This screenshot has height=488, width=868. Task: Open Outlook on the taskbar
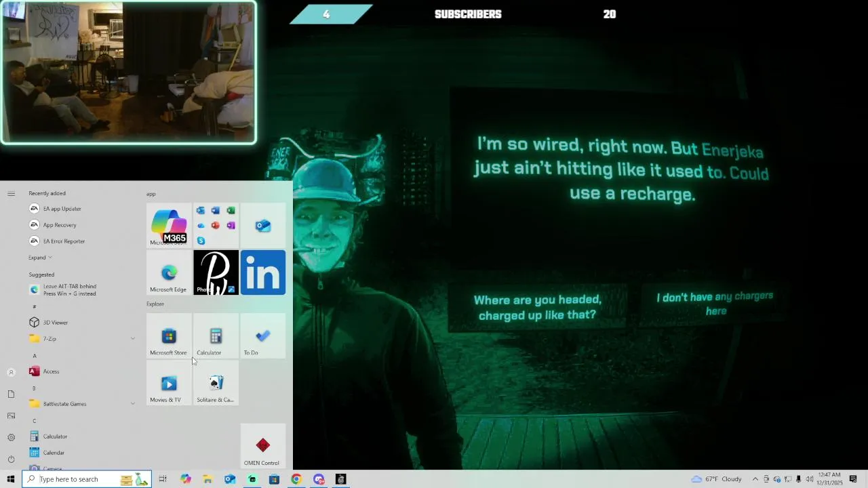230,479
